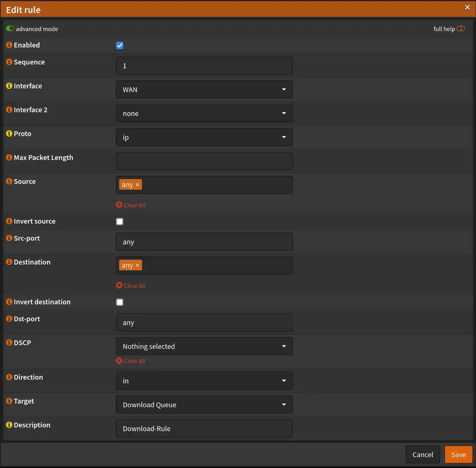
Task: Click the info icon next to Proto
Action: pos(9,134)
